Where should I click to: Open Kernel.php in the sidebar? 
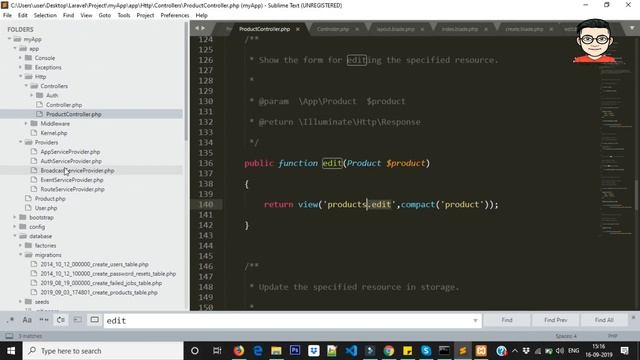pyautogui.click(x=53, y=133)
